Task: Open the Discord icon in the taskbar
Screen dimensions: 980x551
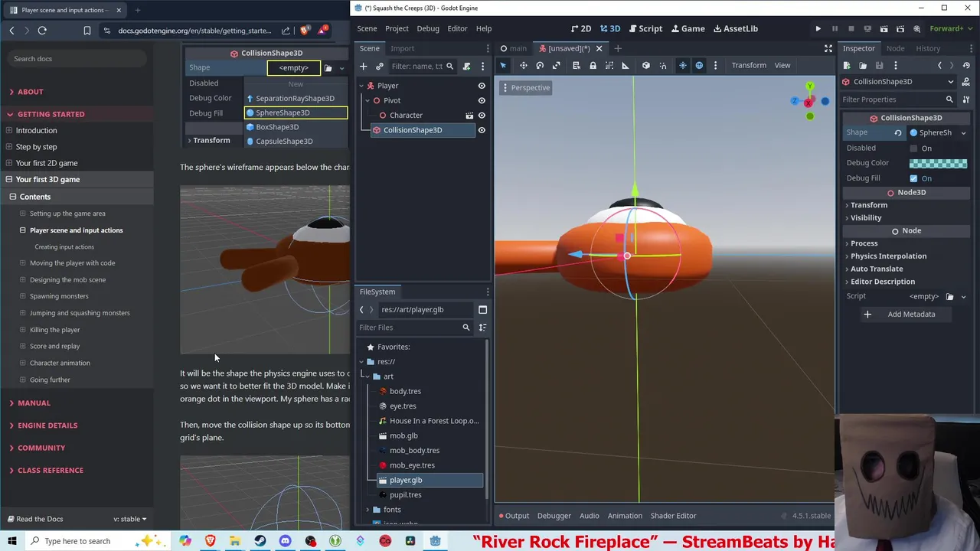Action: 285,541
